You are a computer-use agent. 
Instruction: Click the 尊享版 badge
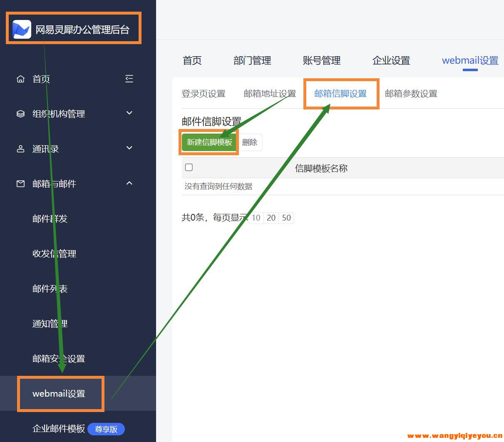click(x=106, y=429)
